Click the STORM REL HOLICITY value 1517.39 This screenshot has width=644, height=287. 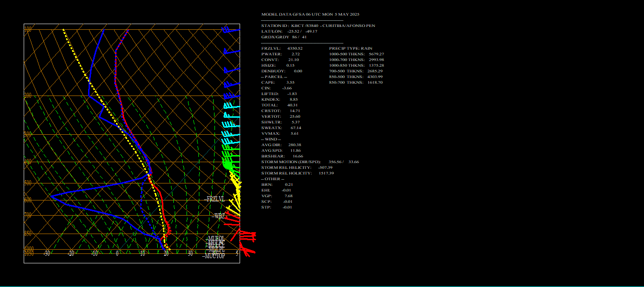pos(326,173)
